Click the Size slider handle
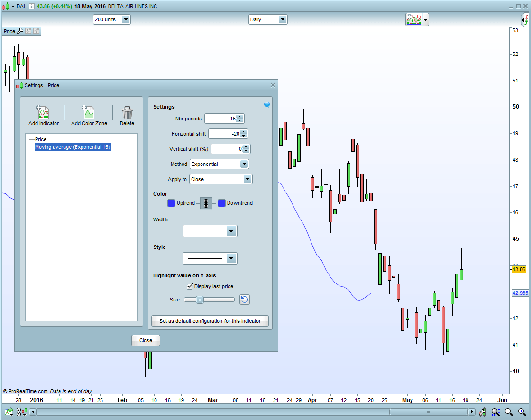 tap(200, 300)
